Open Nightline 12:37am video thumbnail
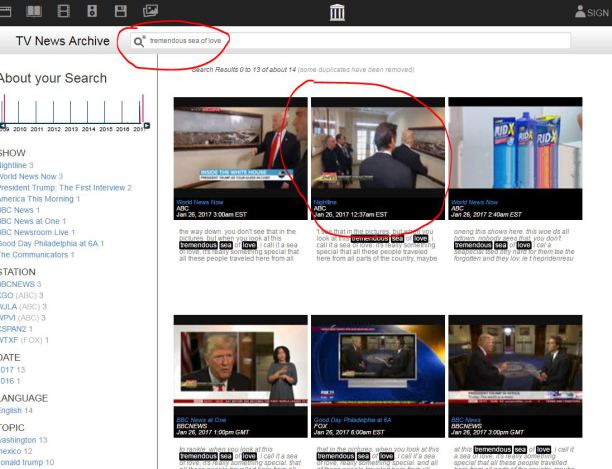The width and height of the screenshot is (612, 469). [378, 147]
